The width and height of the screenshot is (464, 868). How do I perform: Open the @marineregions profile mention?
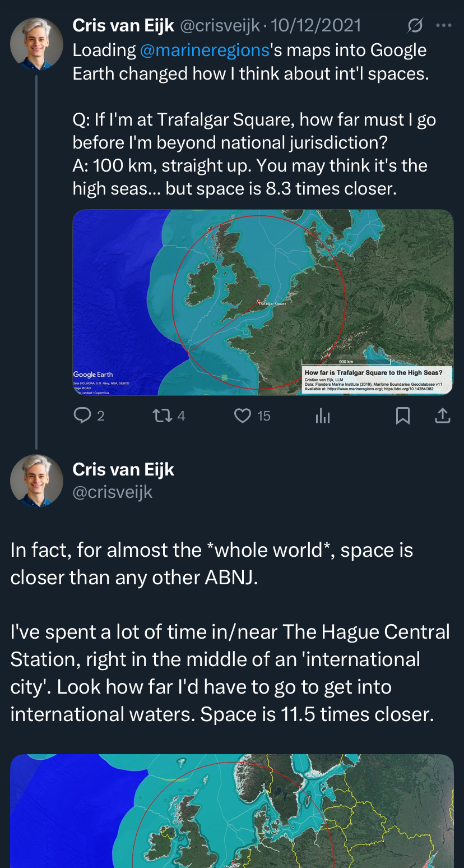(x=204, y=50)
